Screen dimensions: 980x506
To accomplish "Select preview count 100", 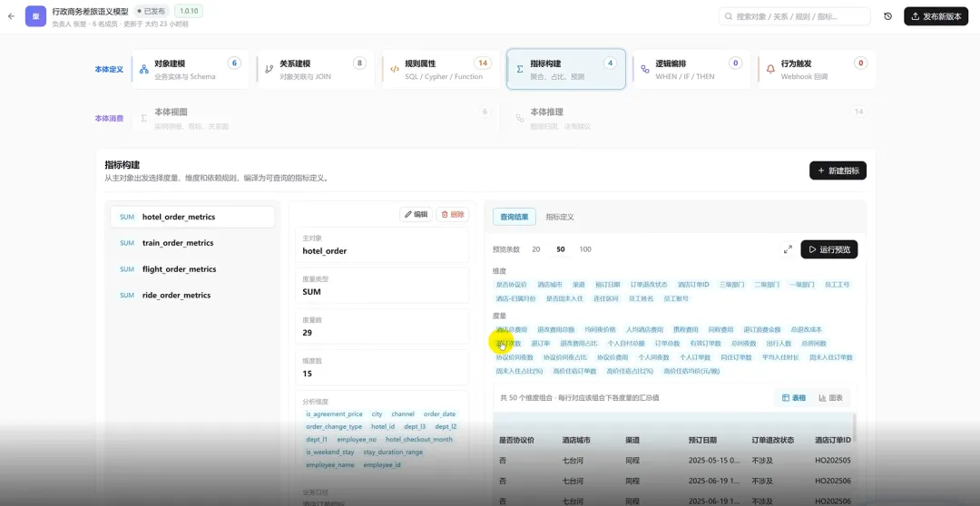I will click(x=585, y=249).
